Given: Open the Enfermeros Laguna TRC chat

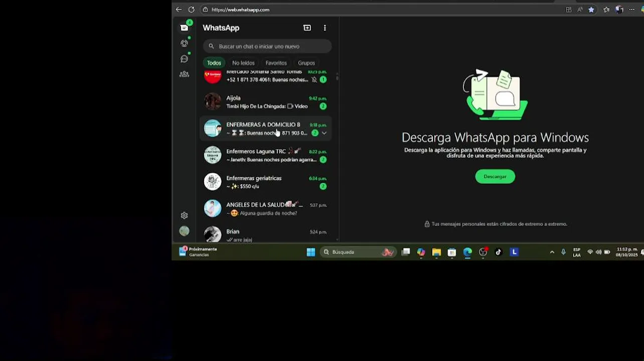Looking at the screenshot, I should [x=266, y=155].
